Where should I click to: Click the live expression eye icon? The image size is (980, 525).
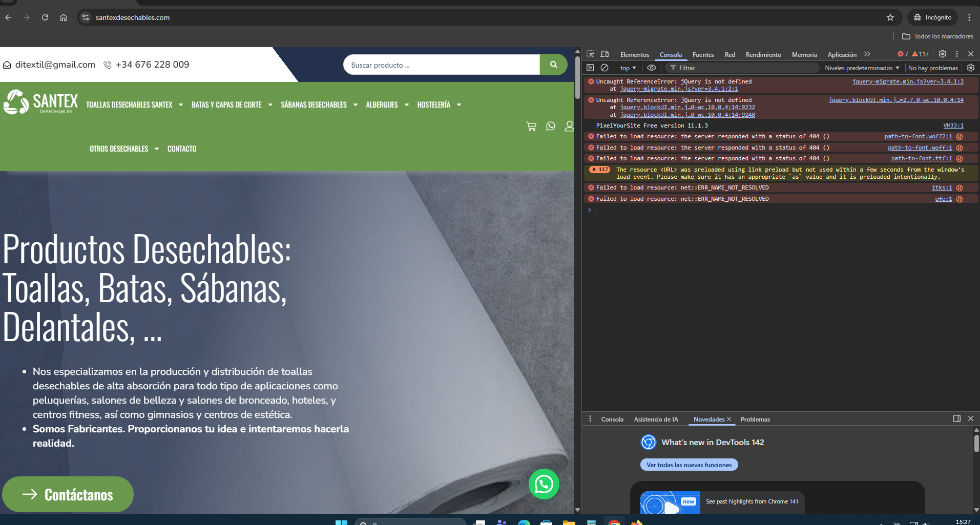pos(651,68)
